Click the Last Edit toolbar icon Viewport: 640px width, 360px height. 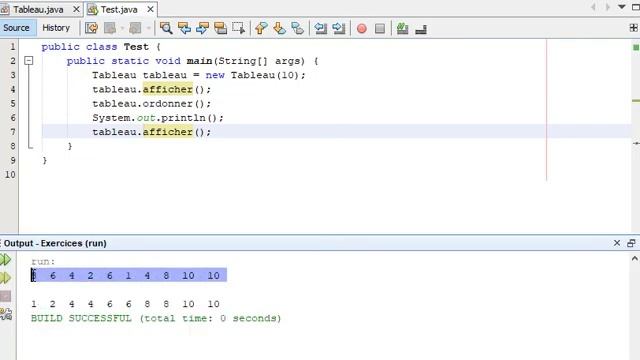tap(91, 28)
